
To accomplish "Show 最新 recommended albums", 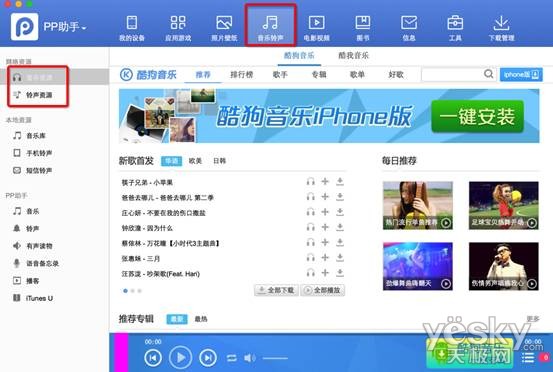I will tap(177, 319).
